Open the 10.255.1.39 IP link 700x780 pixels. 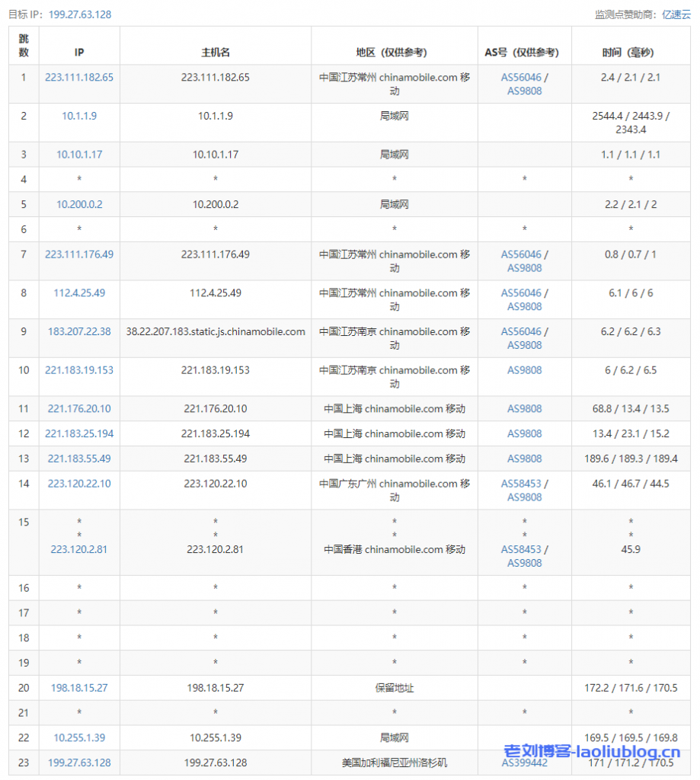[79, 737]
